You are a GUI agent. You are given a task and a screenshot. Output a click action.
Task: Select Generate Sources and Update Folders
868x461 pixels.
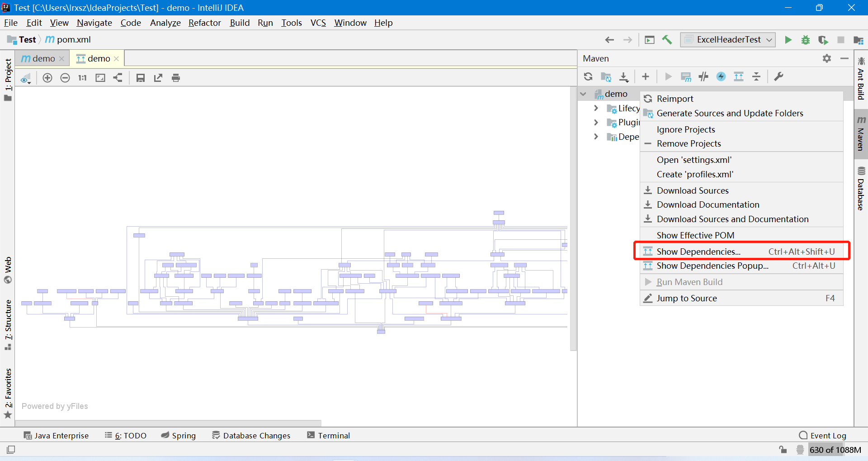tap(742, 113)
